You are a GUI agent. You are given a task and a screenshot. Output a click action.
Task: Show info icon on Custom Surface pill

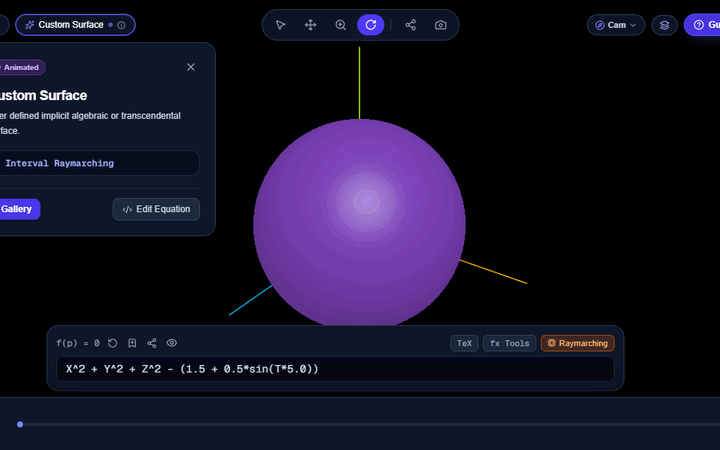click(121, 25)
